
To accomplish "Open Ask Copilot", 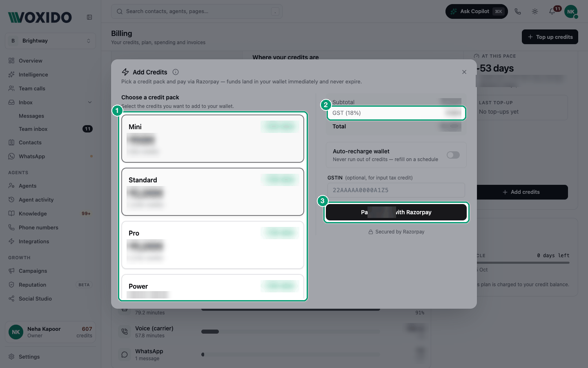I will click(477, 11).
